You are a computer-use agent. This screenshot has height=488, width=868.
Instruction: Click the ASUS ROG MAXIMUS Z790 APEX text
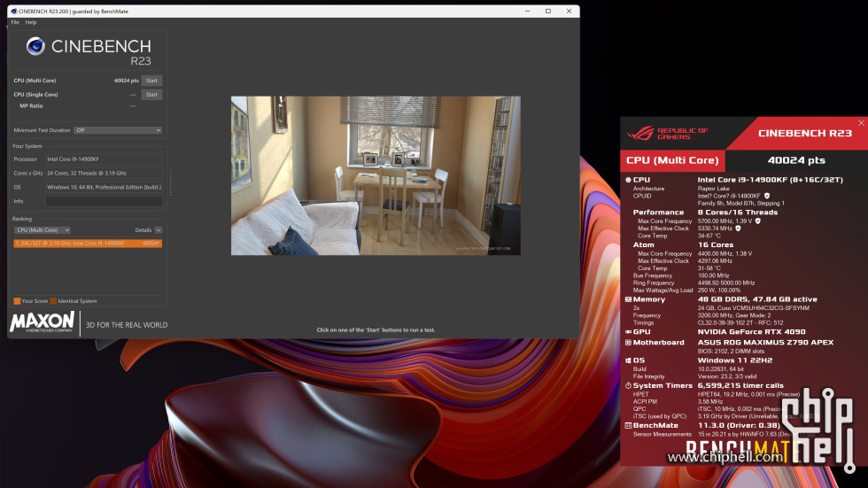point(765,343)
